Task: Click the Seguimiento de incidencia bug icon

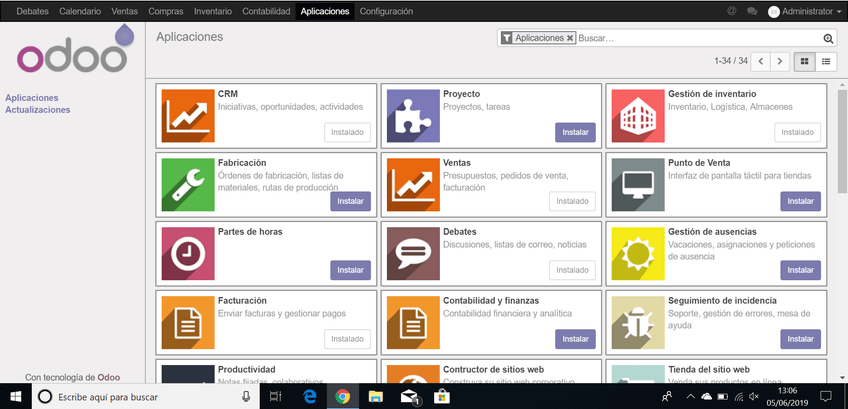Action: [638, 323]
